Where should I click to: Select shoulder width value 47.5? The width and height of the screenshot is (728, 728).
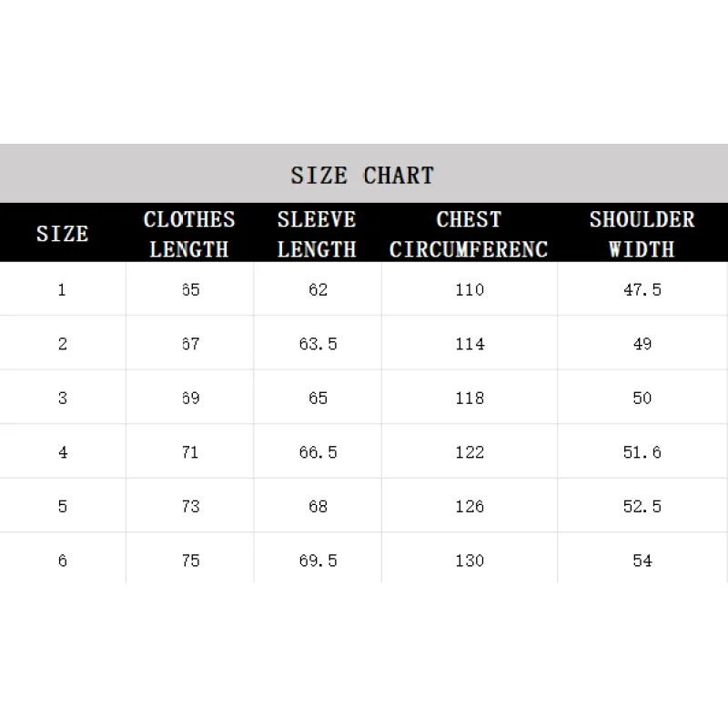tap(642, 289)
